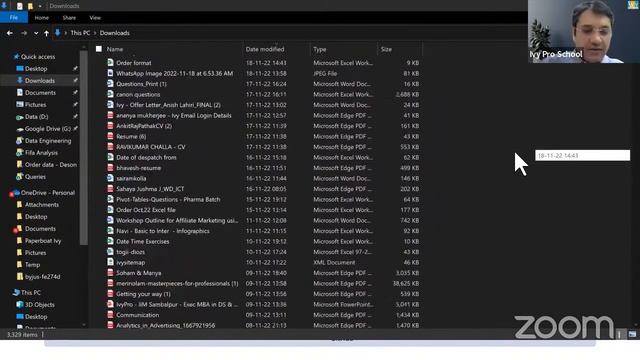The width and height of the screenshot is (640, 360).
Task: Select the Order Oct,22 Excel file name
Action: click(x=146, y=210)
